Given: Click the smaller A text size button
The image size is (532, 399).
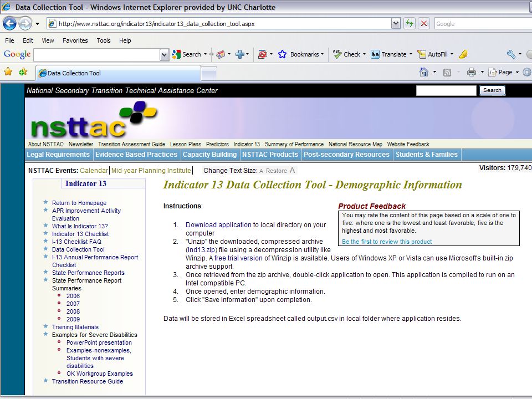Looking at the screenshot, I should coord(261,171).
